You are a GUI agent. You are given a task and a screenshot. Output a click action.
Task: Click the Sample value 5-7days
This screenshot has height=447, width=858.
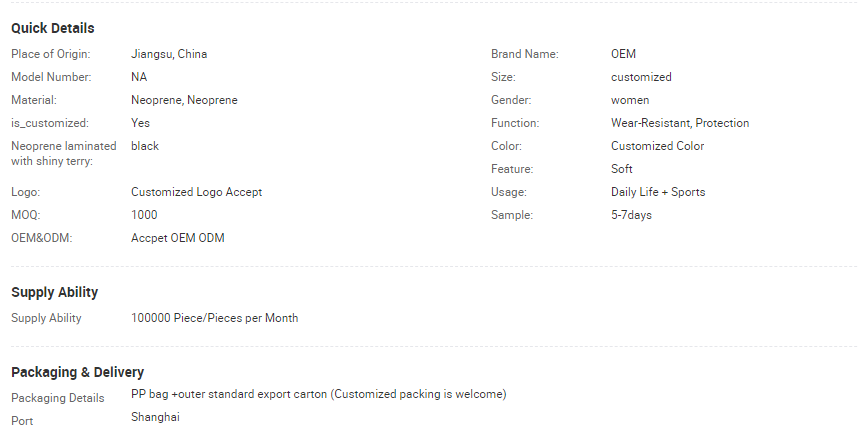[x=631, y=215]
